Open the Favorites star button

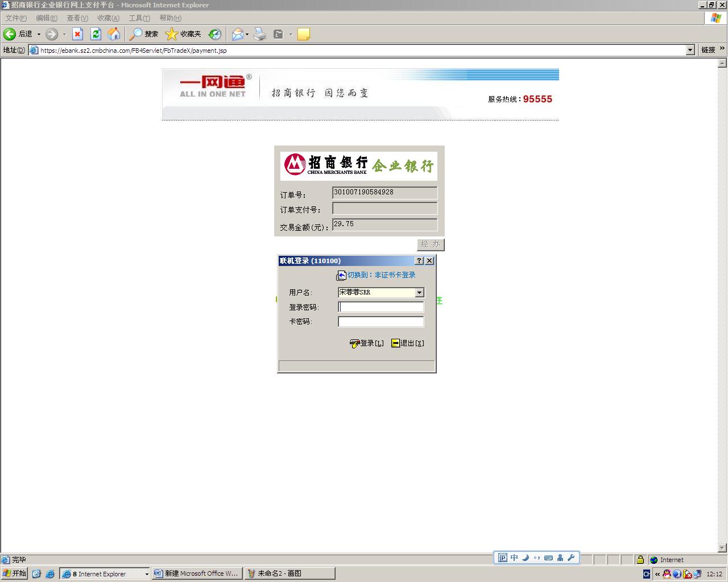click(x=183, y=34)
